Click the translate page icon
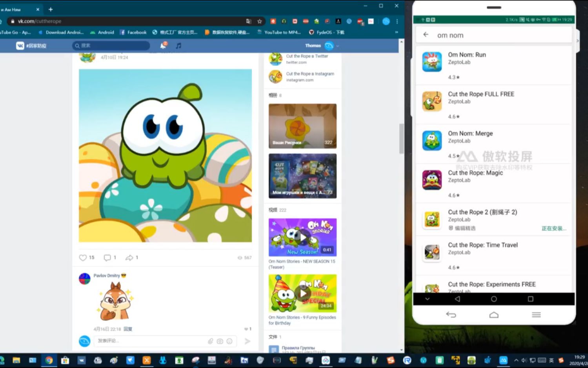 (249, 21)
